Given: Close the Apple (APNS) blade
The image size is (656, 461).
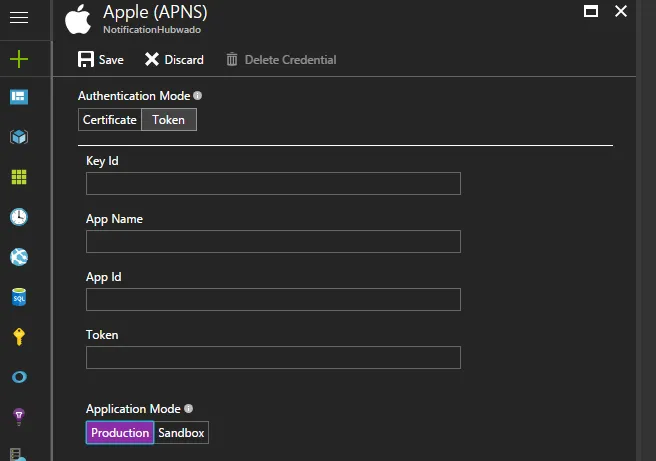Looking at the screenshot, I should [x=621, y=11].
